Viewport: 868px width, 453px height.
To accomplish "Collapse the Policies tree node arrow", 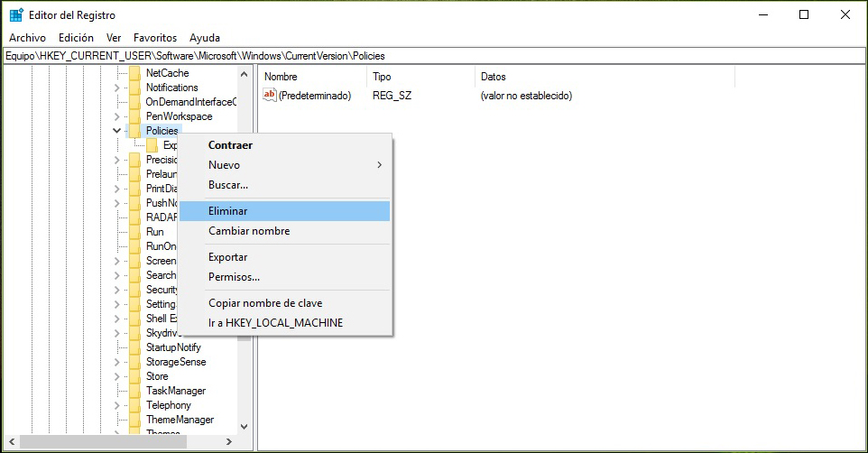I will pos(116,131).
